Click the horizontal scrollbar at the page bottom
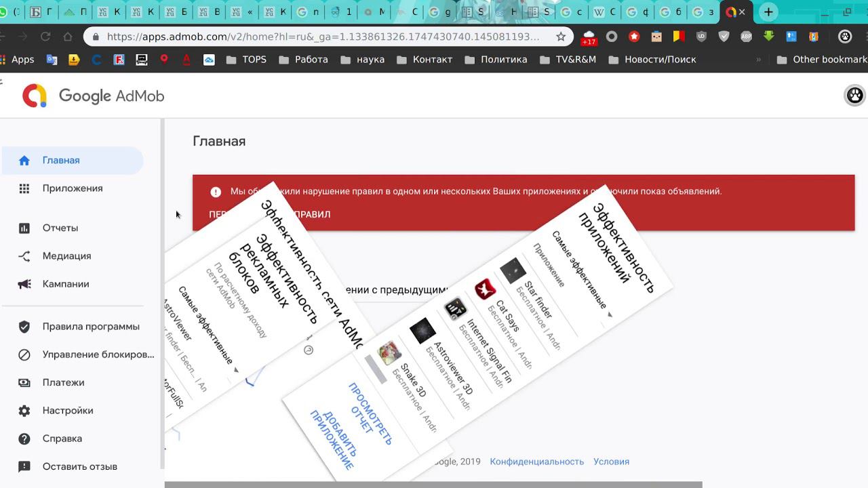 point(433,485)
